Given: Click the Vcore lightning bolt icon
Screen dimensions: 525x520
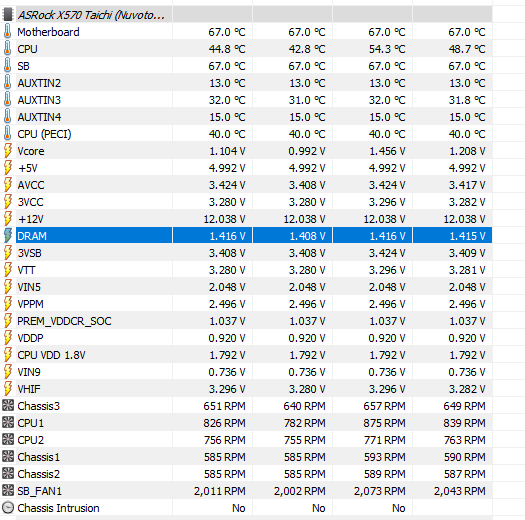Looking at the screenshot, I should pos(8,151).
